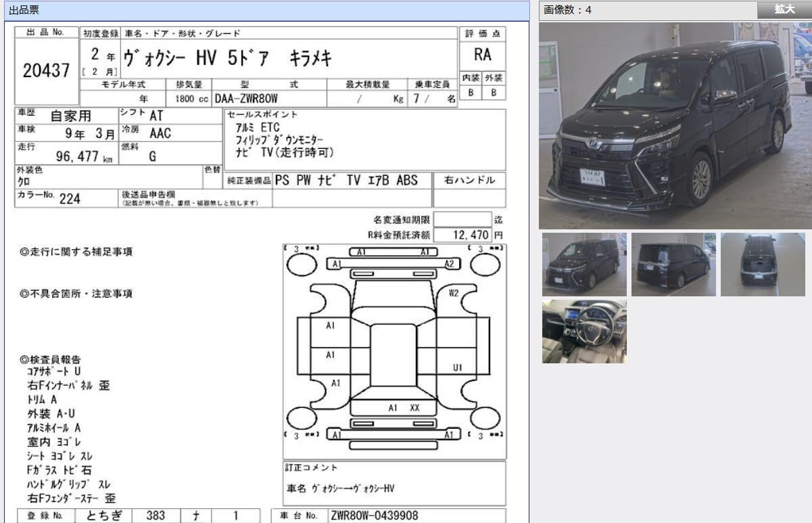The height and width of the screenshot is (523, 812).
Task: Click registration class number 383
Action: coord(156,516)
